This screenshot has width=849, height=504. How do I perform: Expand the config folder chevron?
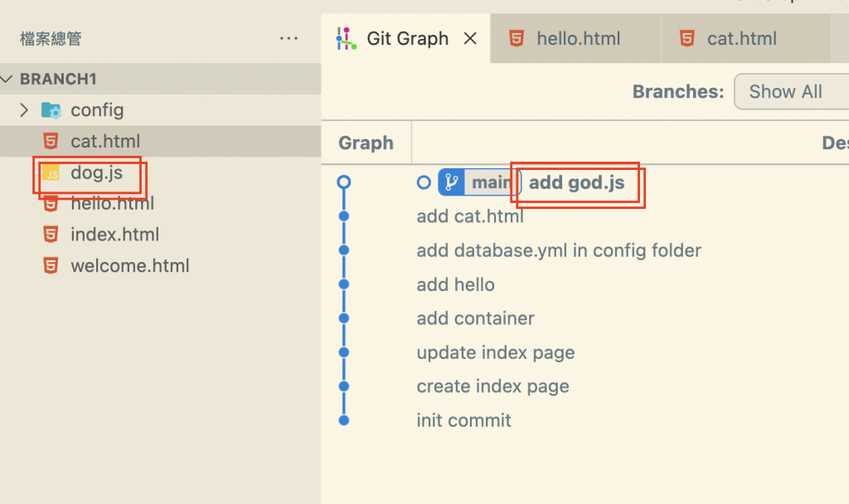pyautogui.click(x=24, y=110)
